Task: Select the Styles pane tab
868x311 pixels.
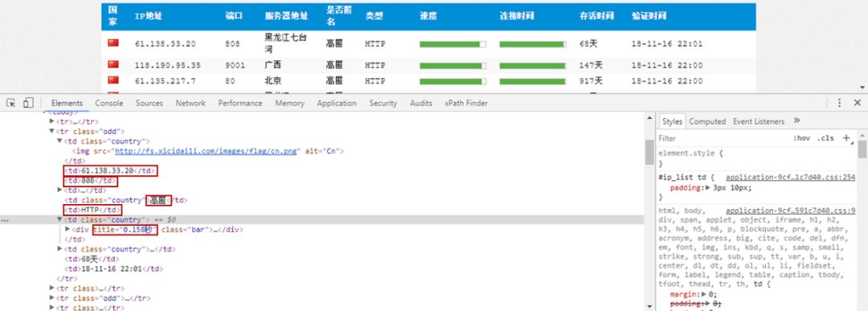Action: click(x=672, y=121)
